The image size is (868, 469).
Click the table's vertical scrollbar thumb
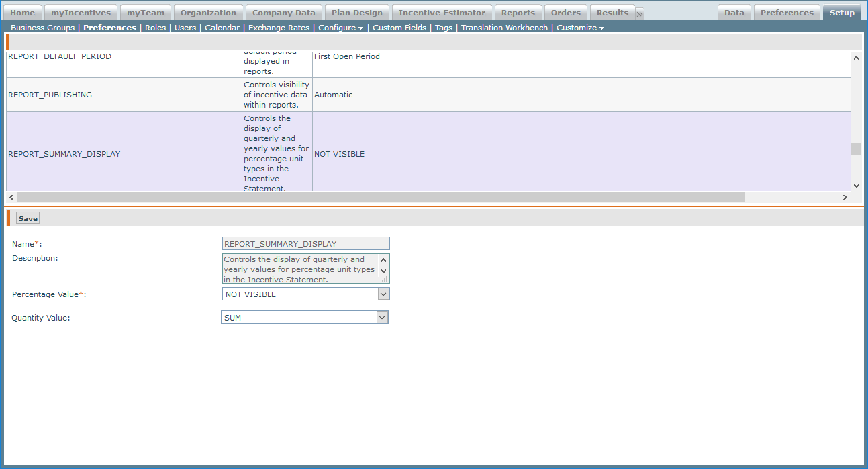pos(856,148)
